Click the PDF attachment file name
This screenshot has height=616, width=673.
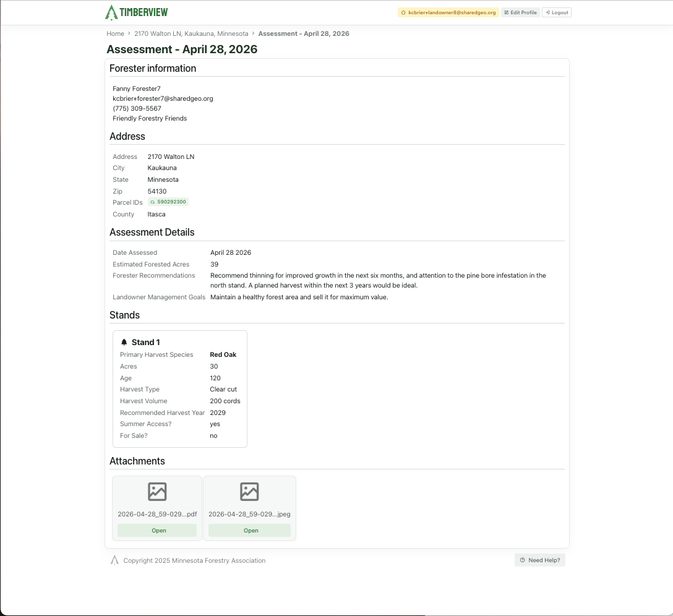(x=157, y=514)
